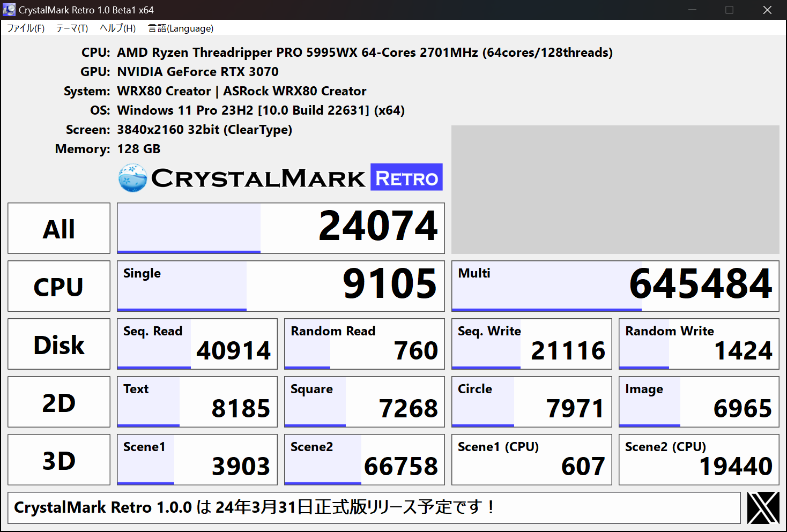The height and width of the screenshot is (532, 787).
Task: Open the ヘルプ(H) help menu
Action: pyautogui.click(x=117, y=28)
